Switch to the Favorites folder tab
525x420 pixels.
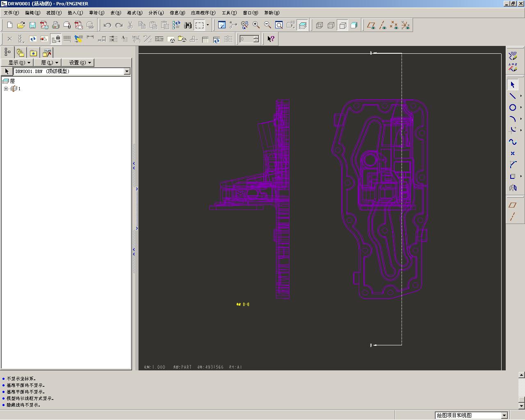point(33,53)
